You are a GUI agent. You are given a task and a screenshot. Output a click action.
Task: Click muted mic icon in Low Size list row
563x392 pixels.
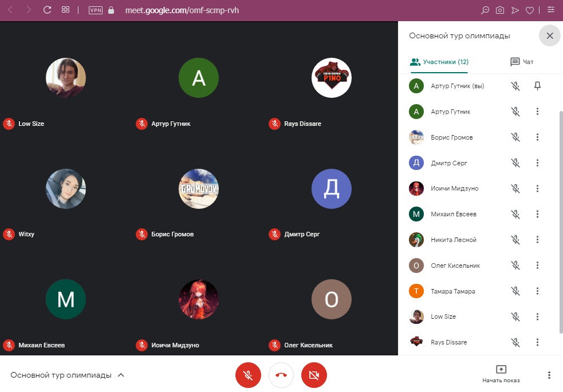(515, 316)
